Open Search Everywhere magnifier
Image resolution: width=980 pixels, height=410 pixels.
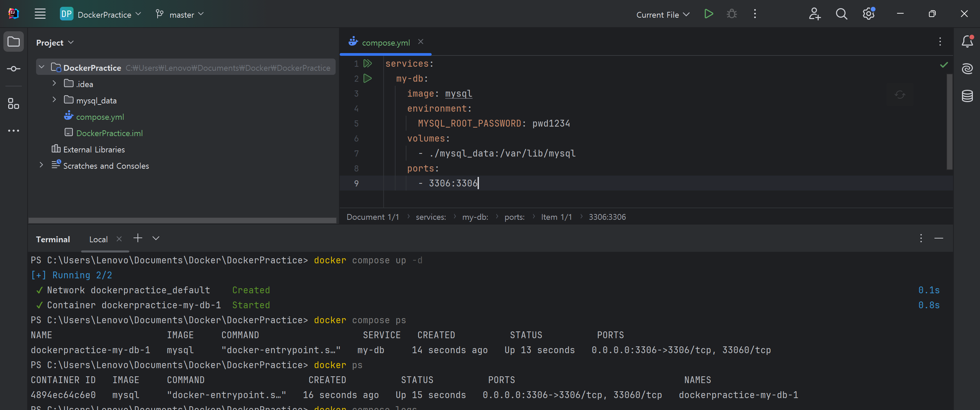coord(841,14)
